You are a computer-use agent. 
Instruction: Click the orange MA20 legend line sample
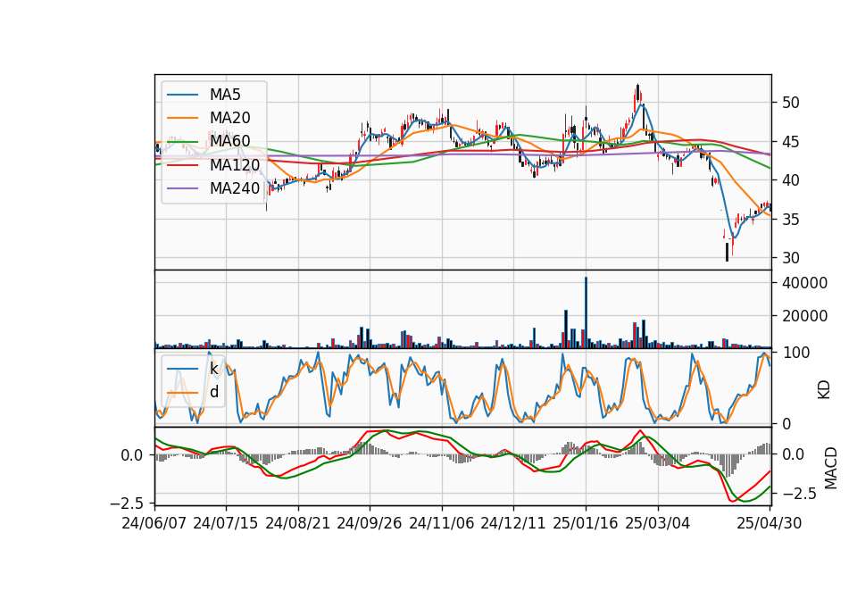coord(182,118)
